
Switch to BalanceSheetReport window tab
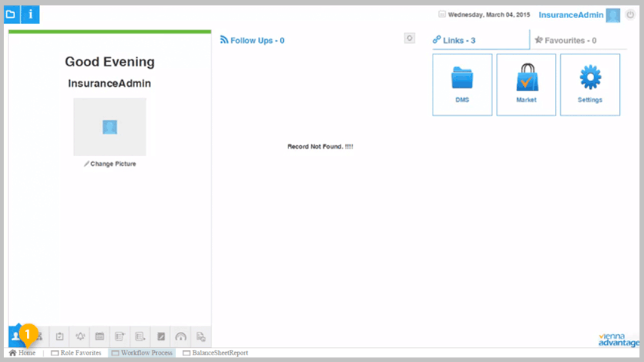coord(216,353)
